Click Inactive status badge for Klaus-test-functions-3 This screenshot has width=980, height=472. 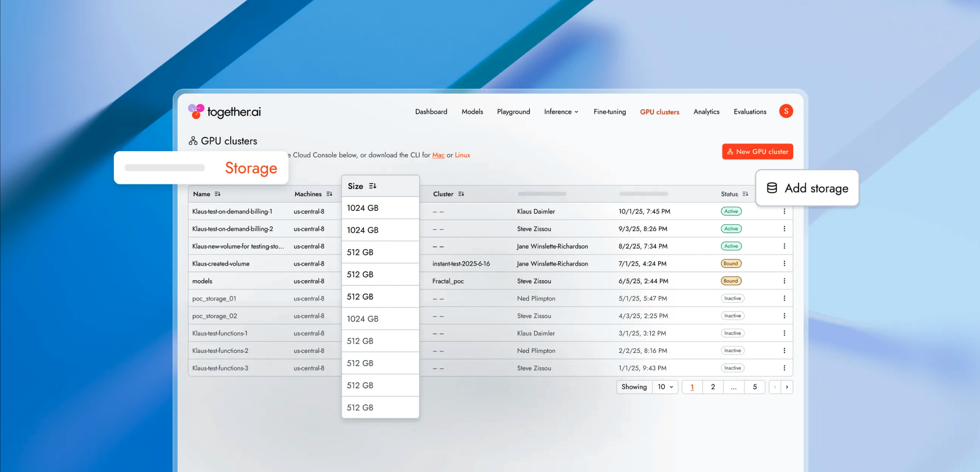coord(732,368)
